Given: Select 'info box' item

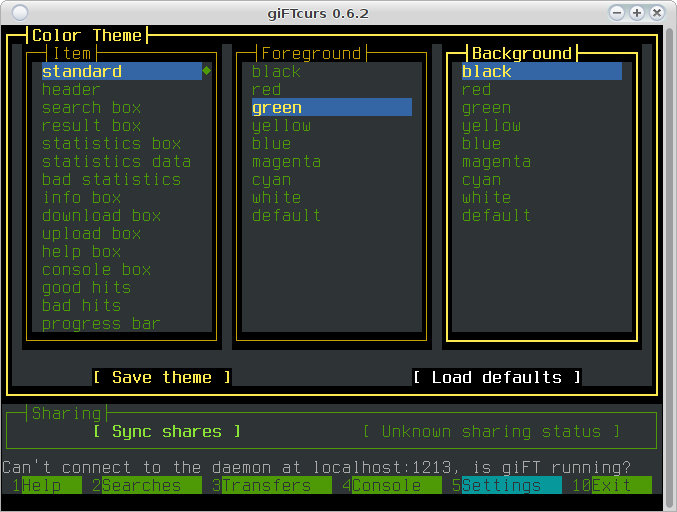Looking at the screenshot, I should point(82,198).
